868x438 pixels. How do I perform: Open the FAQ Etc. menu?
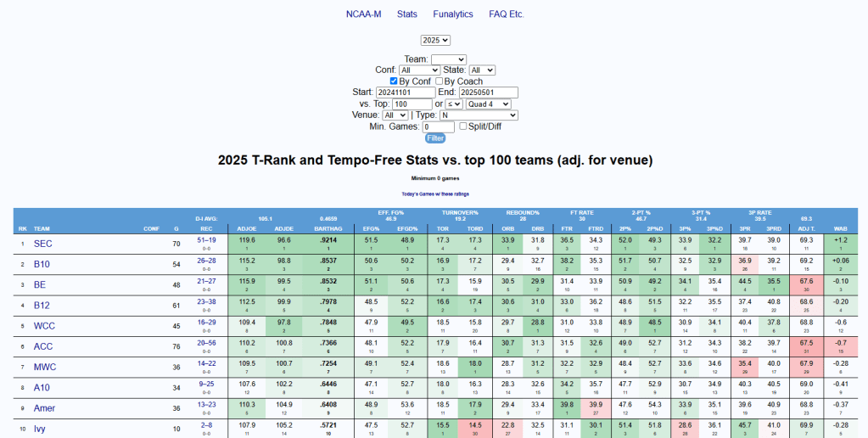(x=507, y=14)
